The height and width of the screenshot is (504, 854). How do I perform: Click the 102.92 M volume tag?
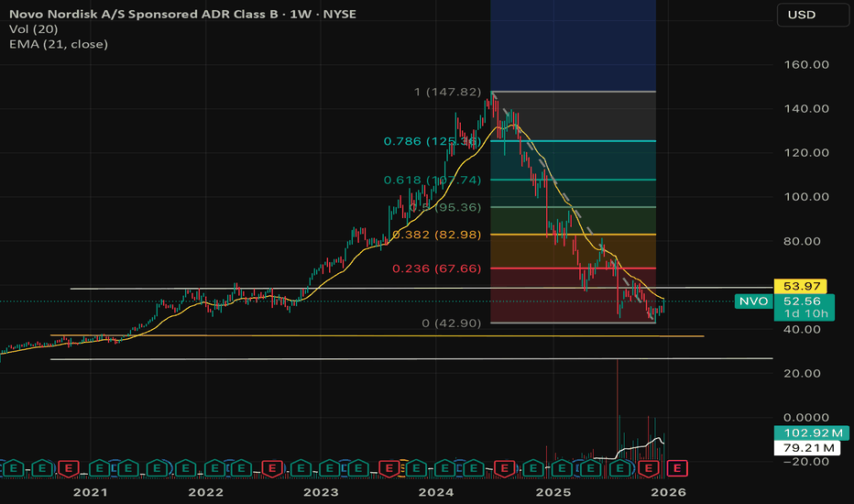point(812,433)
